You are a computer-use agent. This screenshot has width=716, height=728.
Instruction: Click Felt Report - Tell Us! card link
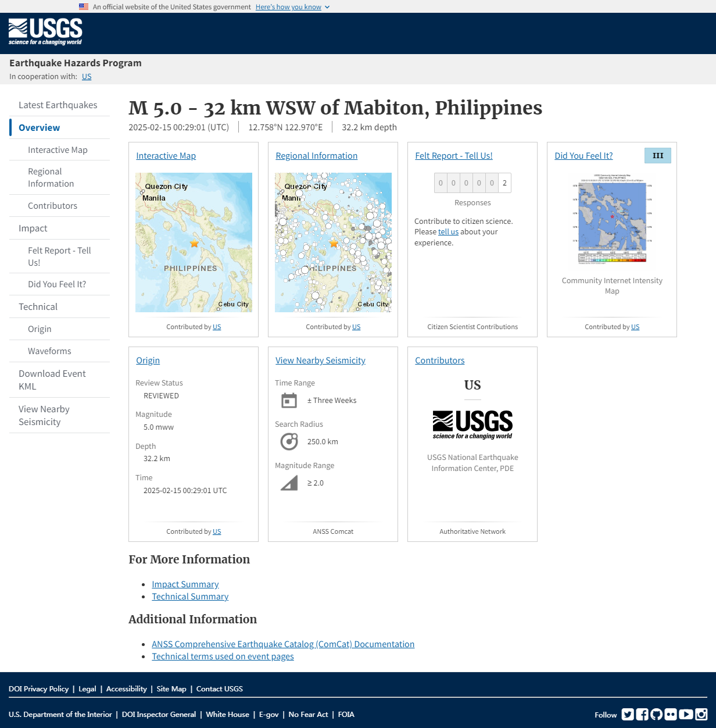[x=454, y=156]
